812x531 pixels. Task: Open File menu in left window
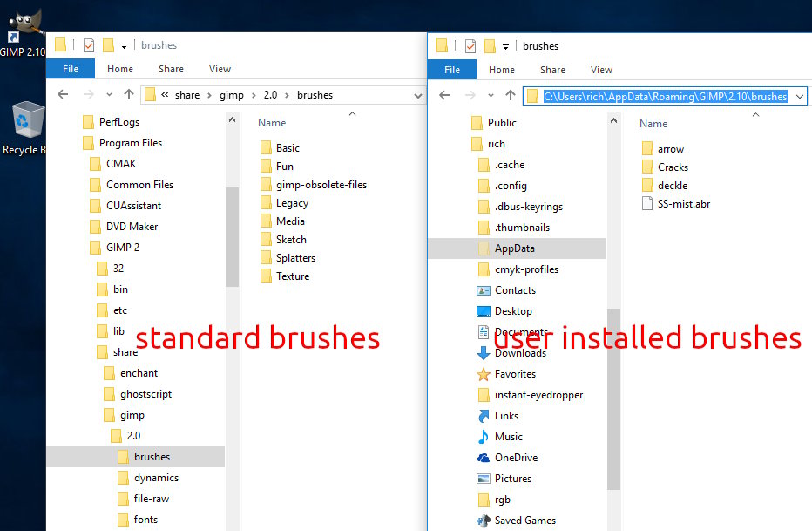point(71,69)
